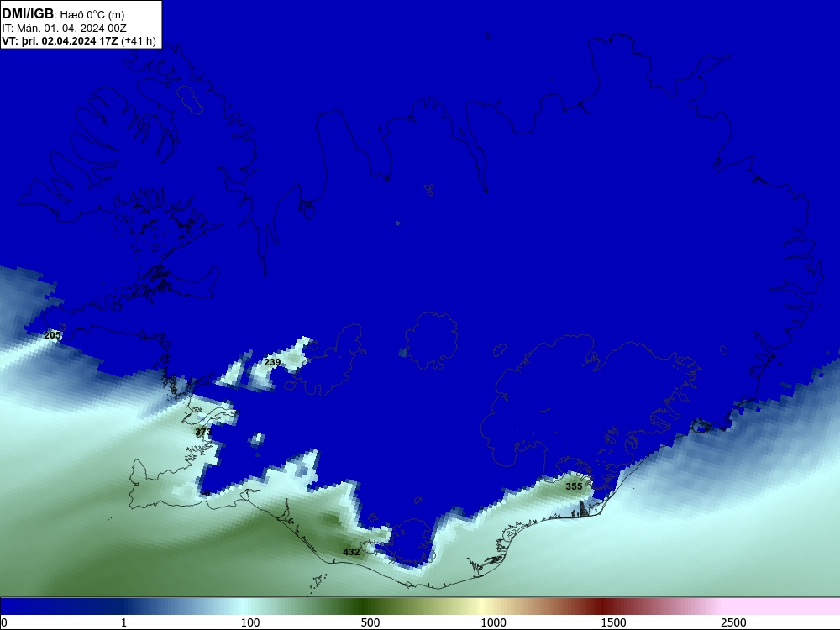Click the 432 value label on the map
The height and width of the screenshot is (630, 840).
[351, 552]
